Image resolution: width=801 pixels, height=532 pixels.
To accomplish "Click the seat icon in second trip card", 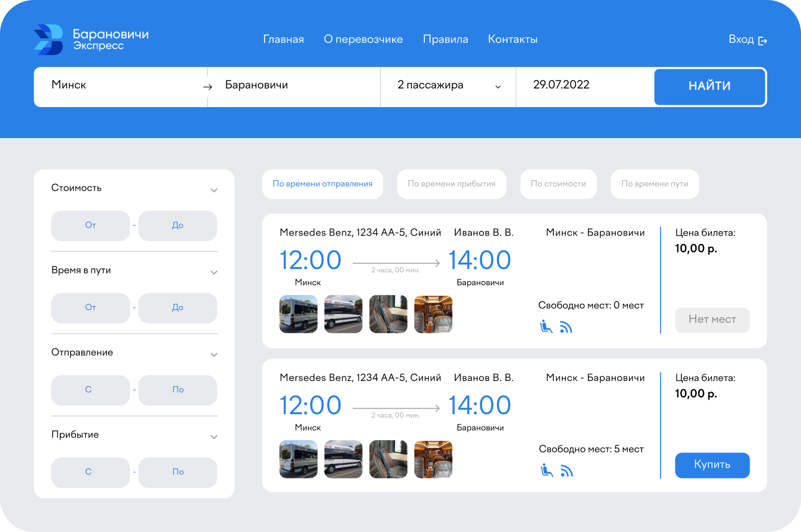I will pyautogui.click(x=546, y=470).
